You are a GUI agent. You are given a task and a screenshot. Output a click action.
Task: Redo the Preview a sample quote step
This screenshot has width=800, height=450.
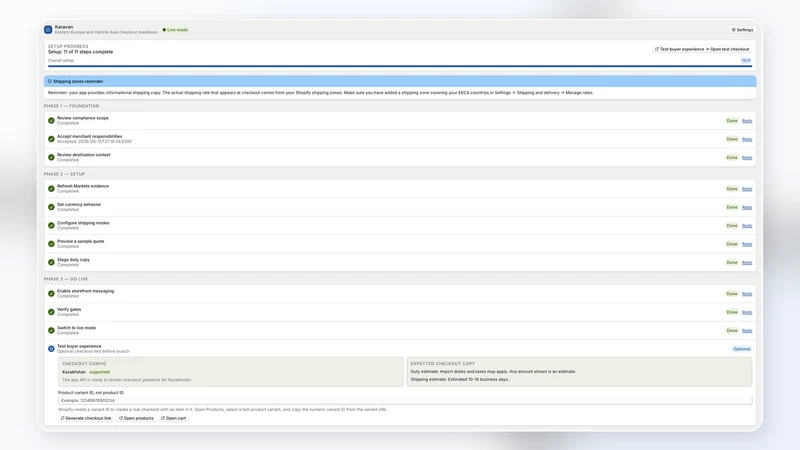click(747, 244)
